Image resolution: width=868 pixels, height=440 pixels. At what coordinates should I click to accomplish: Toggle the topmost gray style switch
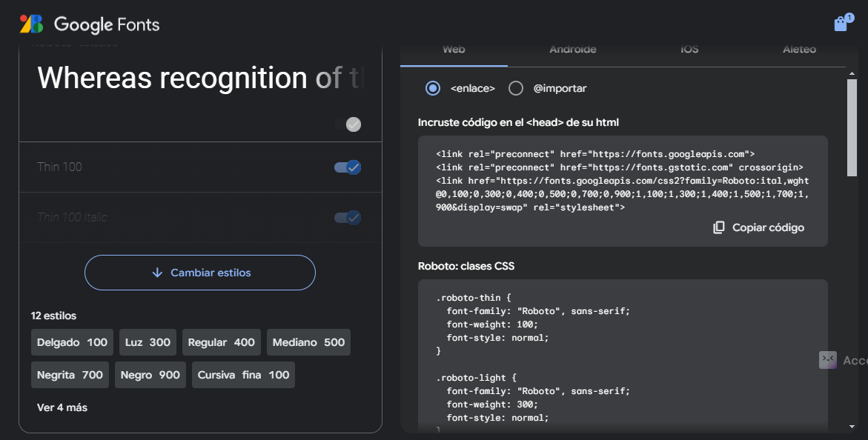click(x=348, y=124)
